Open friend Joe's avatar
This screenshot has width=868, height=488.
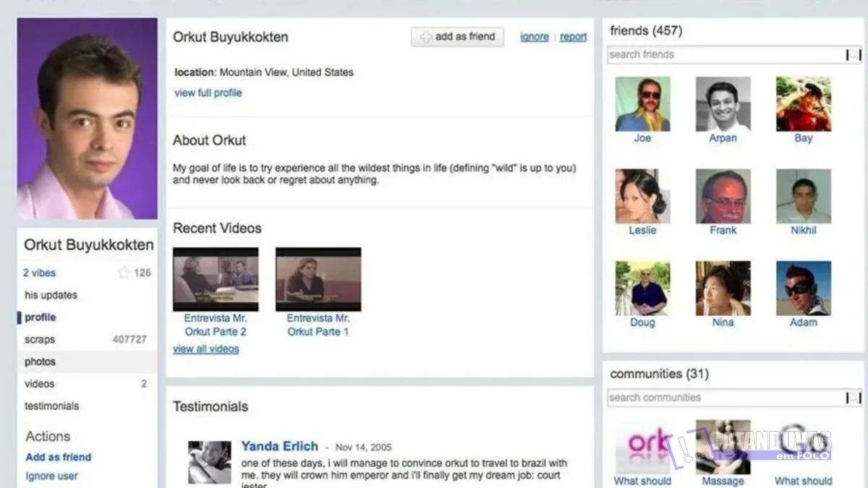point(643,104)
